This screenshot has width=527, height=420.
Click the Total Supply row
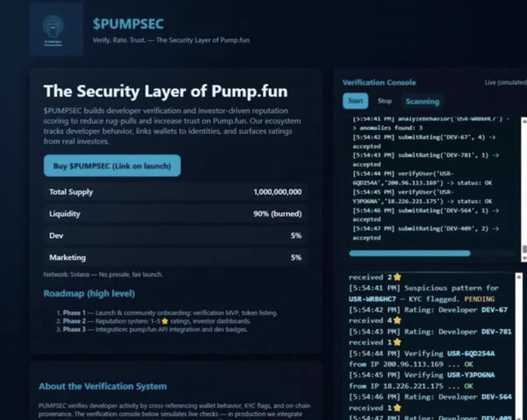click(175, 192)
